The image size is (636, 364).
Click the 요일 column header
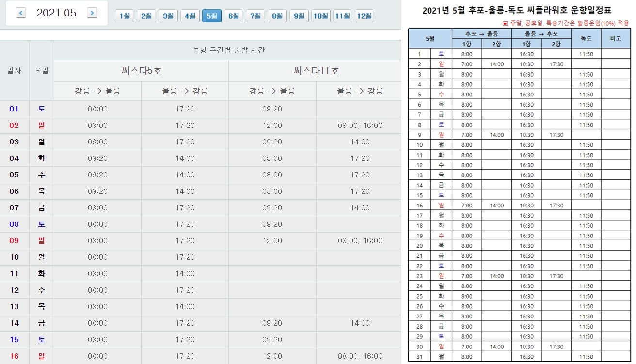click(42, 71)
